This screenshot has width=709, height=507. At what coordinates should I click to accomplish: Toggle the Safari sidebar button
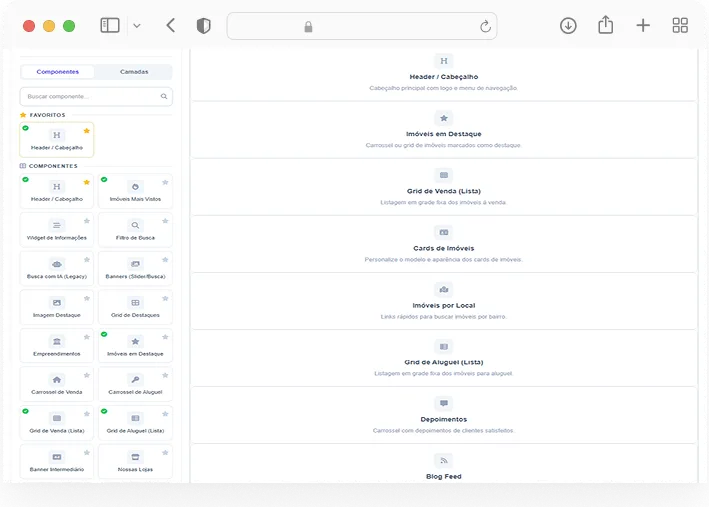(x=110, y=25)
